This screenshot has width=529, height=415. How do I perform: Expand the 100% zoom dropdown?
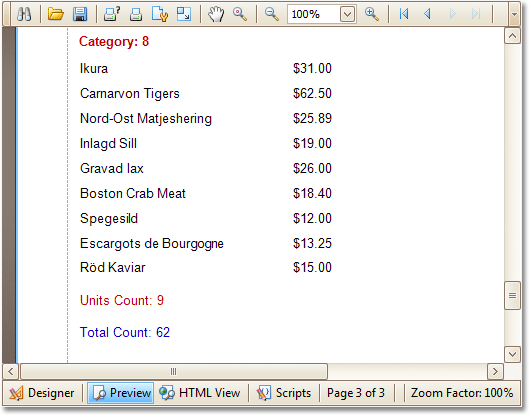[x=347, y=15]
